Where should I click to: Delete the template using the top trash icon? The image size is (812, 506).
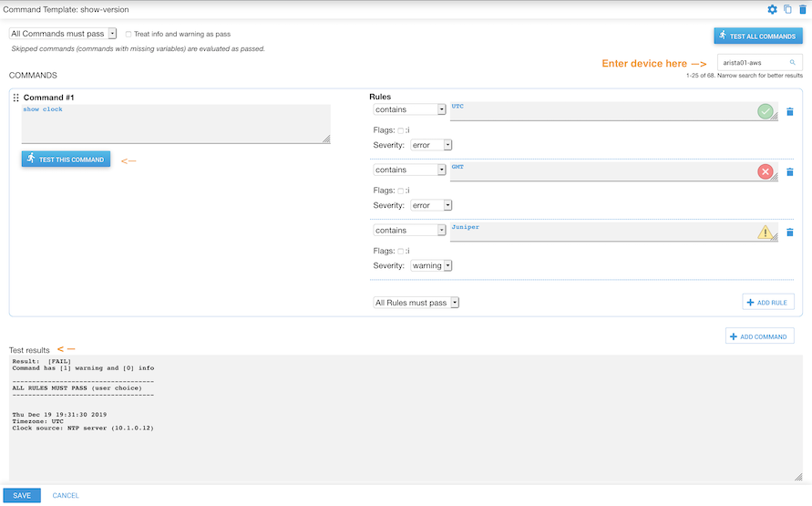[x=803, y=9]
